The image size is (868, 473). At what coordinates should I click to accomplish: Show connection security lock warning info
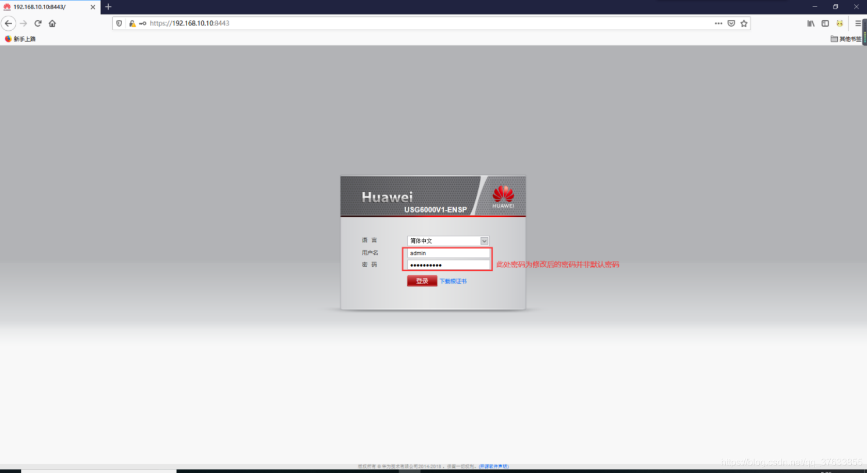coord(132,23)
